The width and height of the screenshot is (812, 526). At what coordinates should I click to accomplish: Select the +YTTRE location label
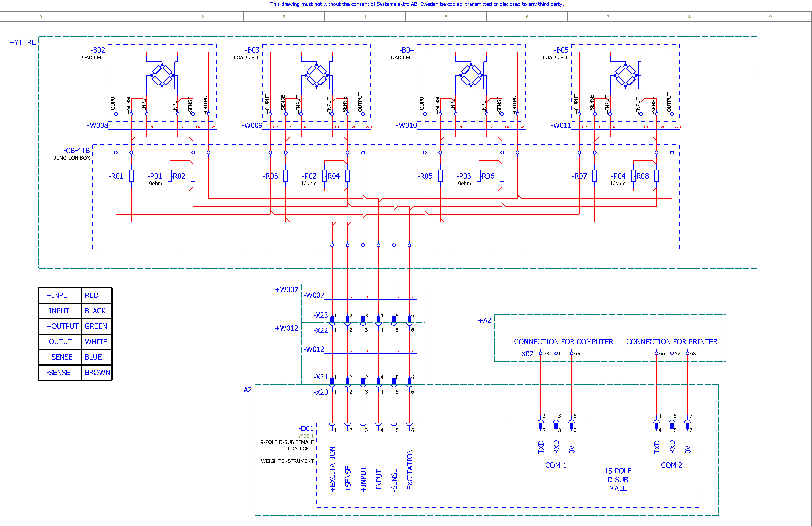(23, 42)
